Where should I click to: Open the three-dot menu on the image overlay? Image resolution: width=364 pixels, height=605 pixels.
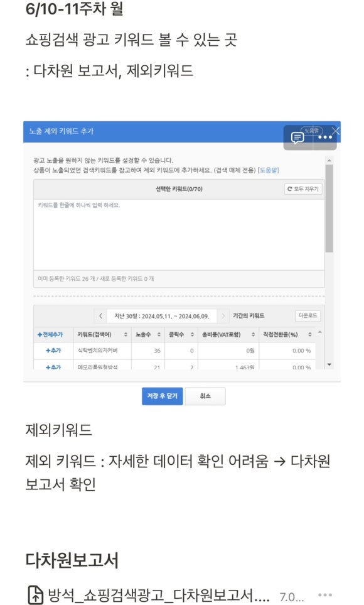coord(325,138)
